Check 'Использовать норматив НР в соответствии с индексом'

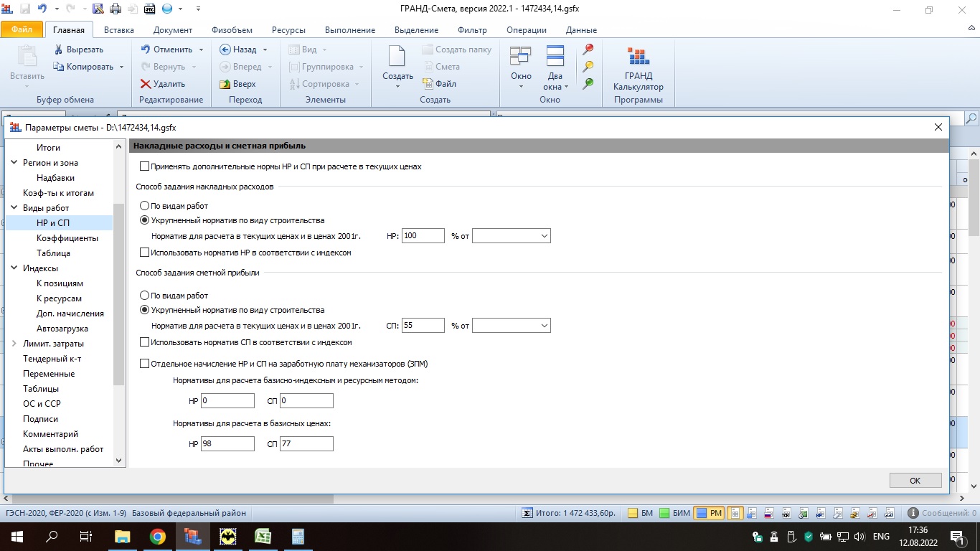(x=145, y=253)
